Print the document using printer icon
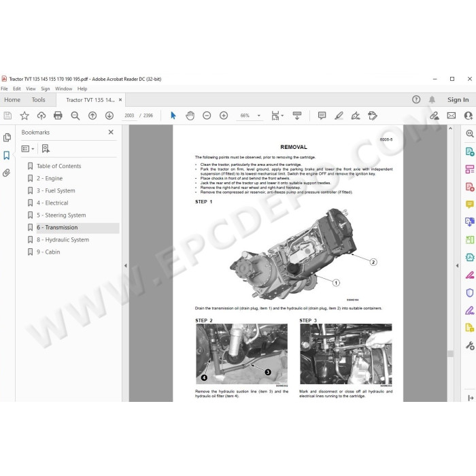 tap(58, 116)
